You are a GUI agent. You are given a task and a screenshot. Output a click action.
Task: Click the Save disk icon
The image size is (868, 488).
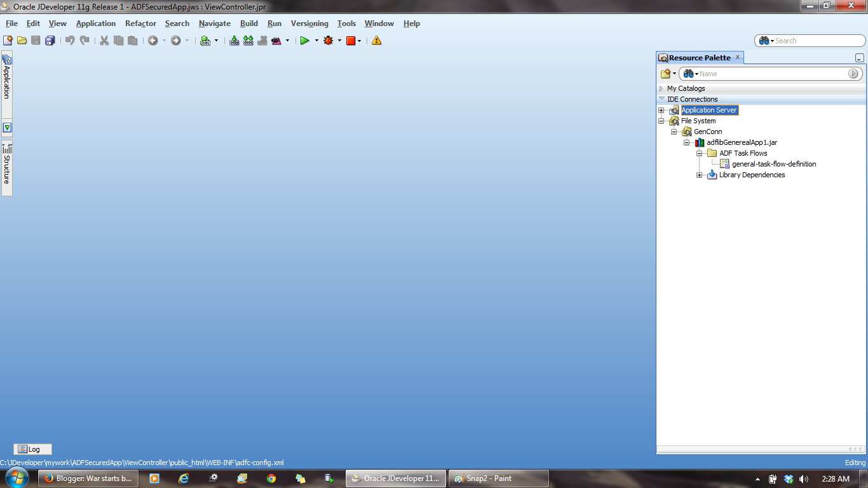click(x=36, y=41)
